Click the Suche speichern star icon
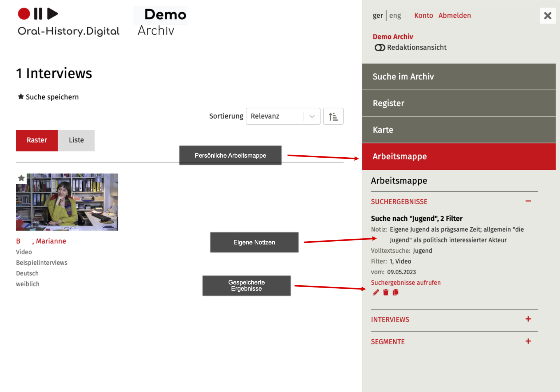Image resolution: width=560 pixels, height=392 pixels. click(x=21, y=97)
